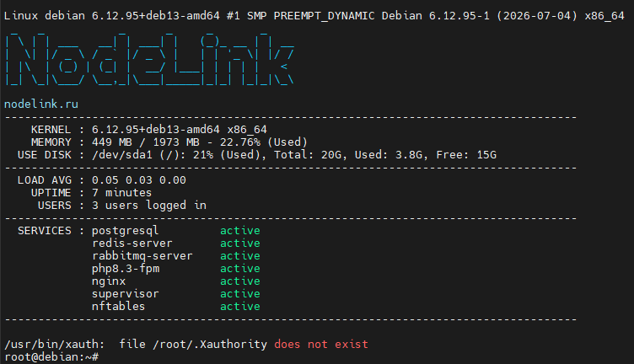
Task: Click the php8.3-fpm service name
Action: tap(126, 269)
